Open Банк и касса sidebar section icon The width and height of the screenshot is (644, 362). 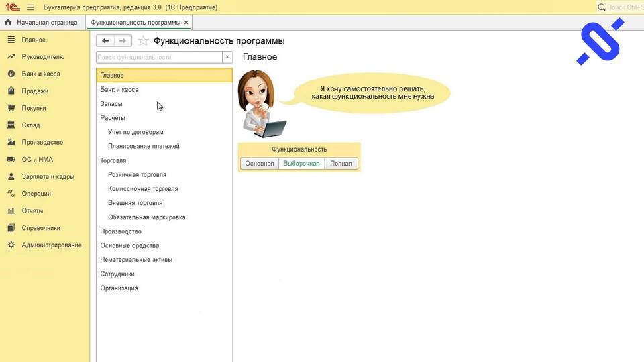(x=11, y=74)
